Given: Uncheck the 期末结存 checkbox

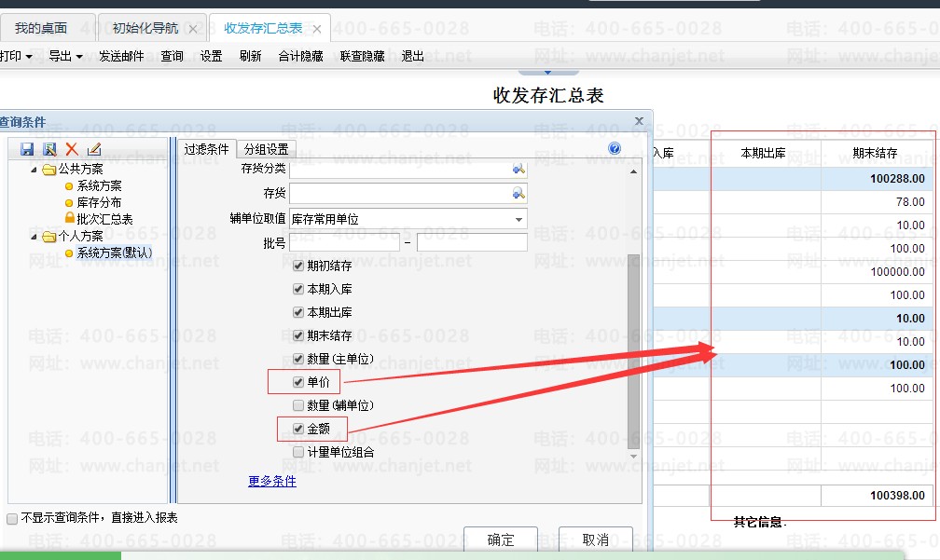Looking at the screenshot, I should pyautogui.click(x=298, y=335).
